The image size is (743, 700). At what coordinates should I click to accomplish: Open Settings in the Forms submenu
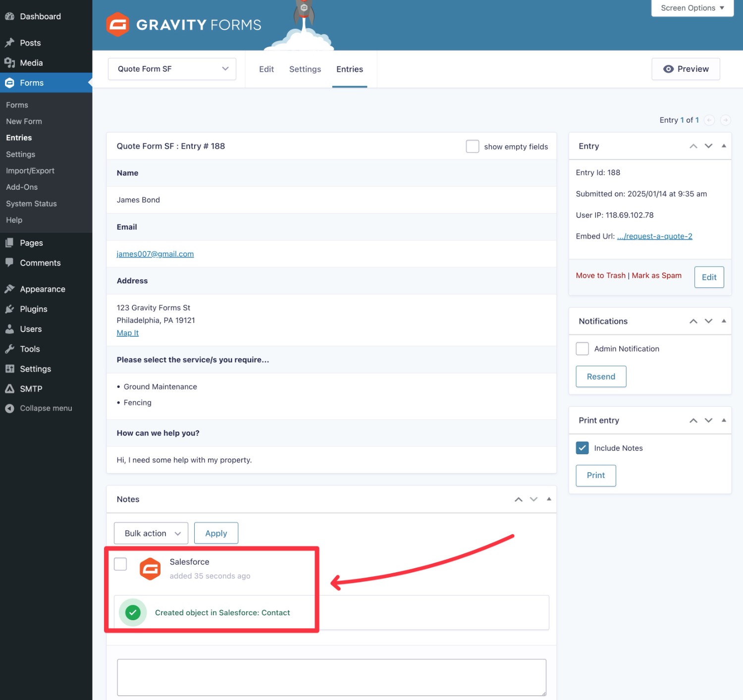(x=21, y=155)
